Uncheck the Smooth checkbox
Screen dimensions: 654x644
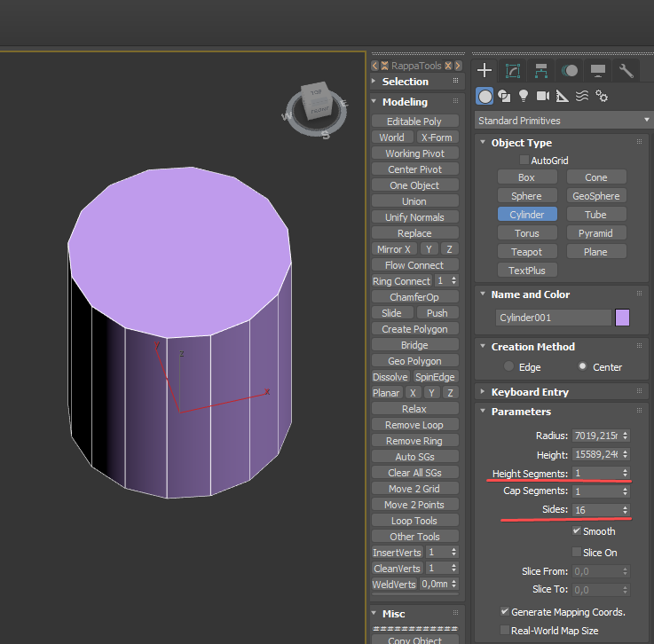576,531
